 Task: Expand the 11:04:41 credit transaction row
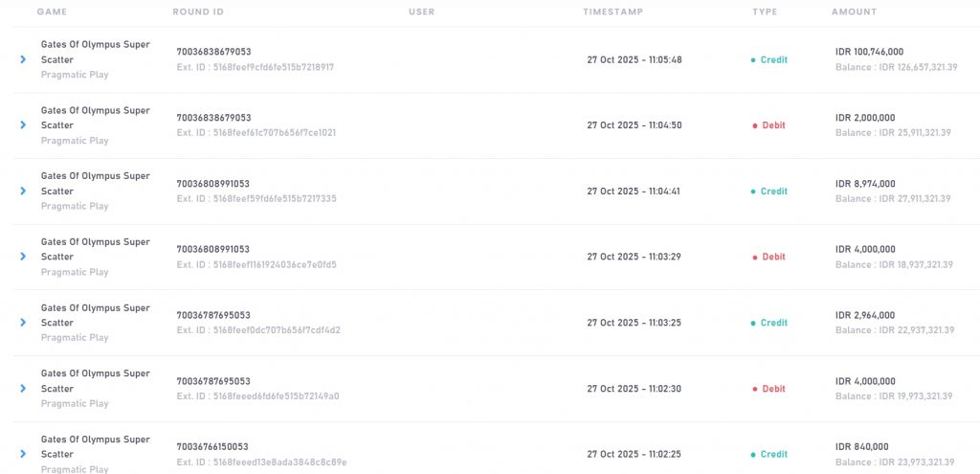pos(23,191)
